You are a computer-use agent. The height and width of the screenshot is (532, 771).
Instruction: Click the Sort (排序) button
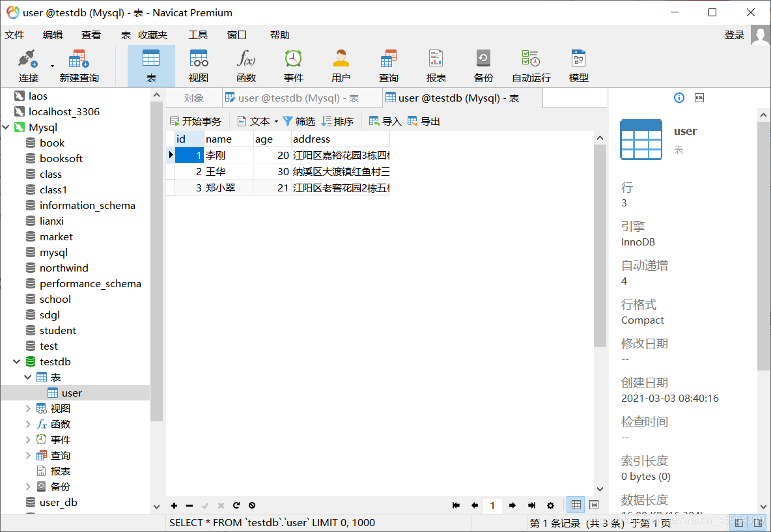click(337, 122)
